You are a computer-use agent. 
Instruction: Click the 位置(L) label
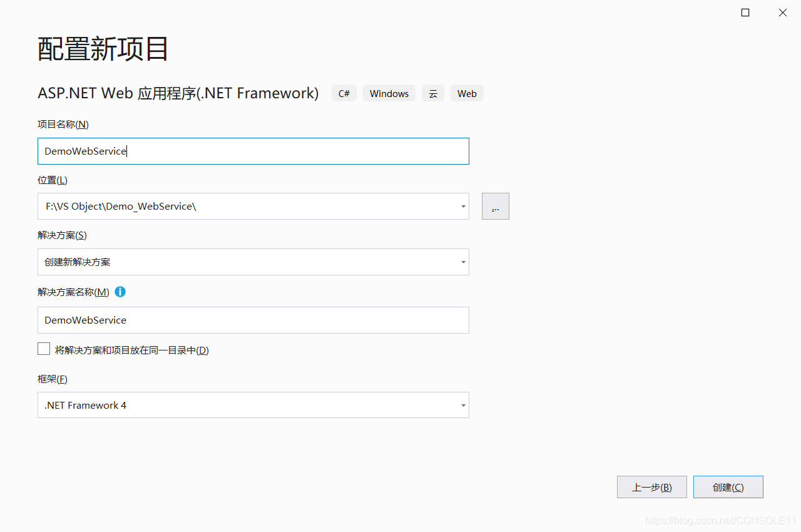(x=53, y=180)
